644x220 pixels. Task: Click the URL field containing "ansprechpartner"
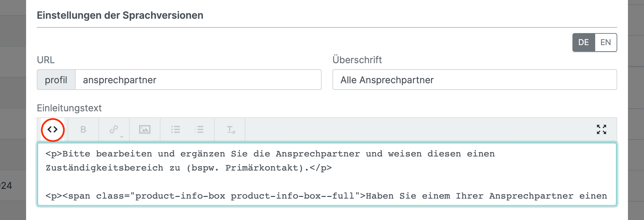pos(198,80)
